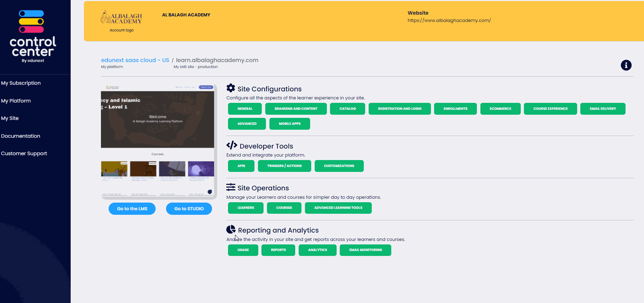Click Advanced Learning Tools button
The image size is (644, 303).
[338, 208]
